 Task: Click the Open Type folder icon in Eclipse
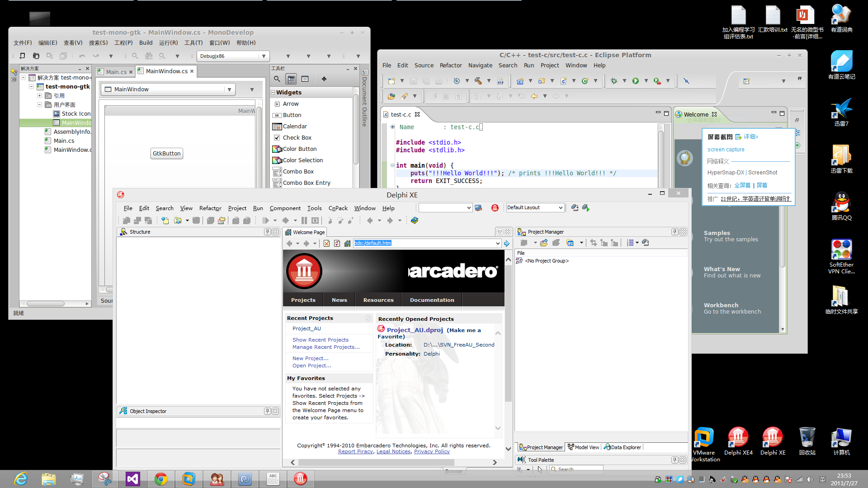[392, 96]
